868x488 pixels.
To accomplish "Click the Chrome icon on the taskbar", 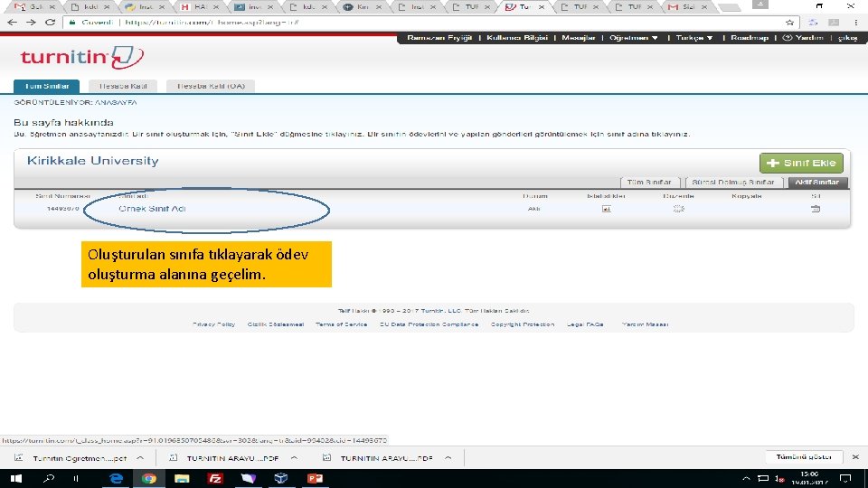I will [148, 479].
